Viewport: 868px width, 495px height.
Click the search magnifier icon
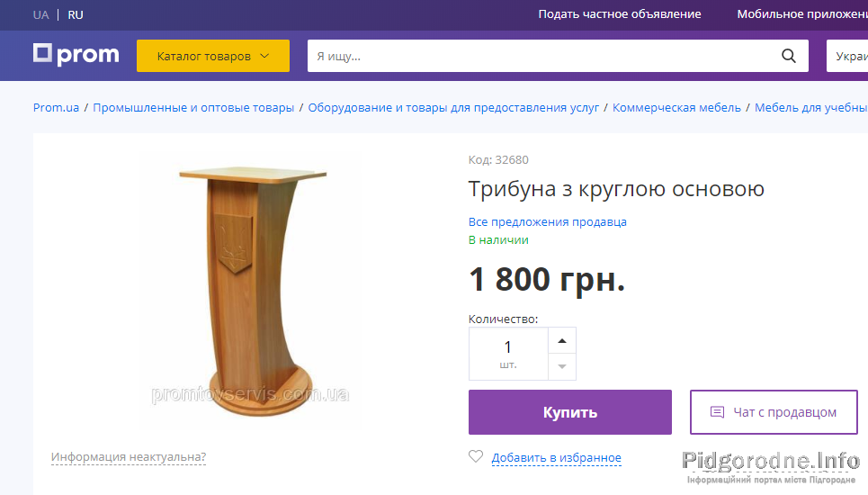click(x=788, y=56)
